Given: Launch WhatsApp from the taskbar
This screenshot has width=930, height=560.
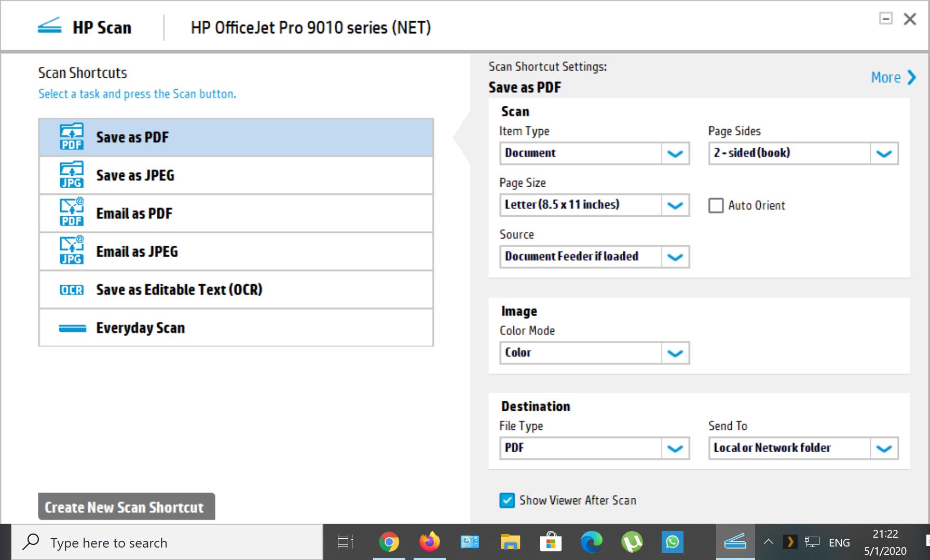Looking at the screenshot, I should [672, 542].
